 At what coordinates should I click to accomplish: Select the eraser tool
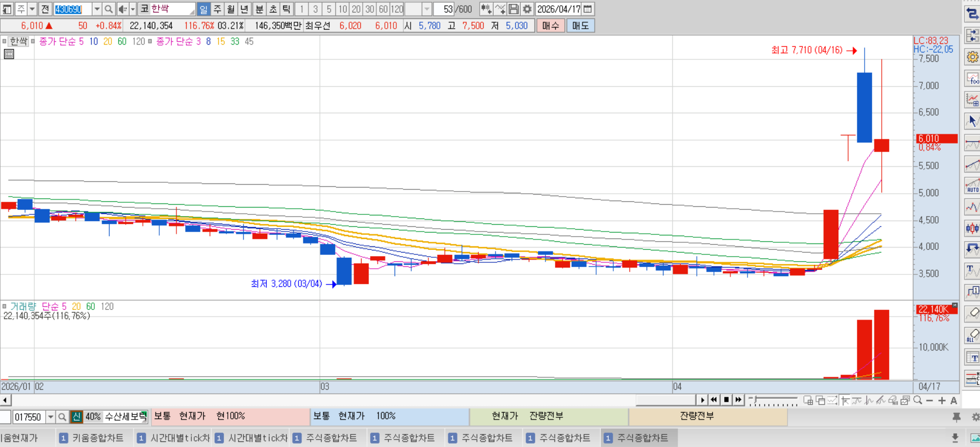[972, 314]
